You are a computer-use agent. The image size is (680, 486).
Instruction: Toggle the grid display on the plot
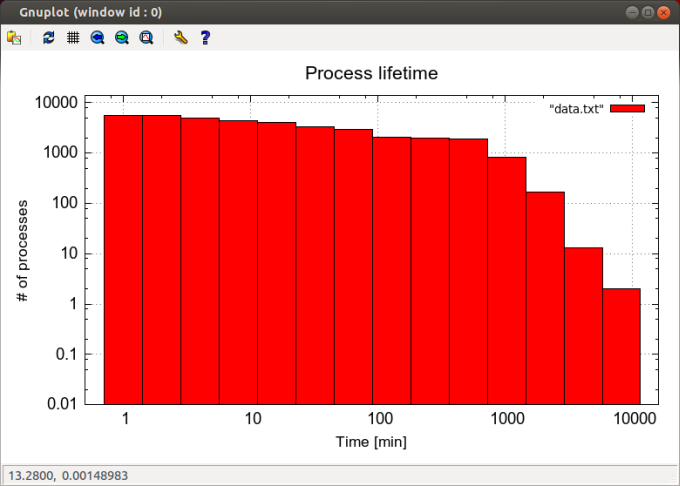click(x=72, y=38)
